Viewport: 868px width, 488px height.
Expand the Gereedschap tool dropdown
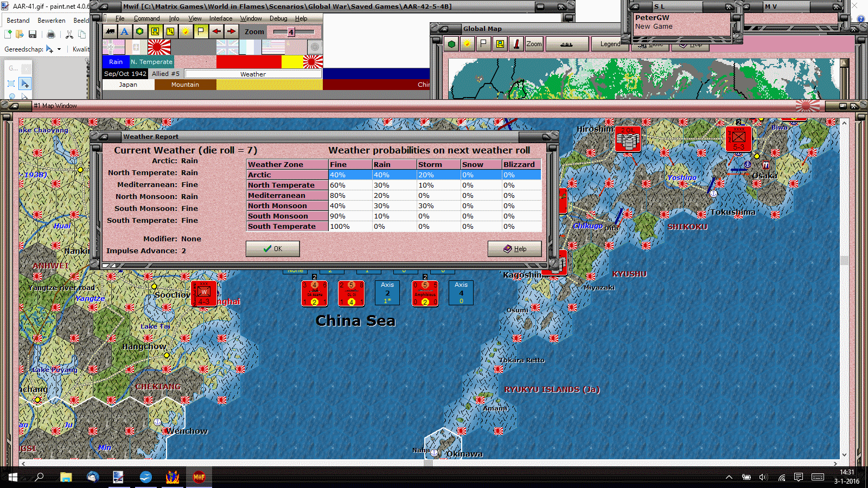tap(59, 49)
